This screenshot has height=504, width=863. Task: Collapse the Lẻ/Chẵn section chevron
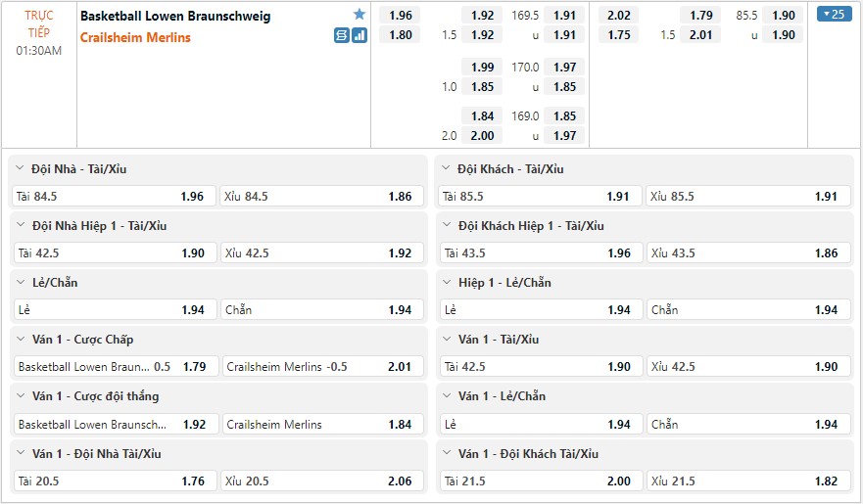[21, 282]
